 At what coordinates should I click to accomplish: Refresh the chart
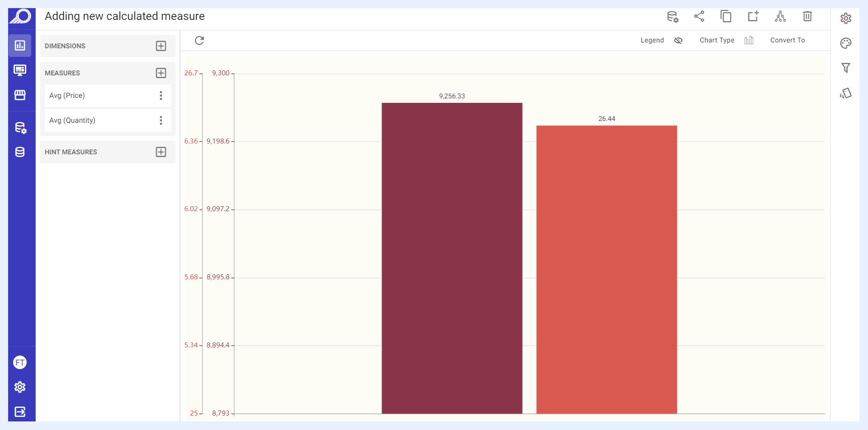(x=199, y=41)
